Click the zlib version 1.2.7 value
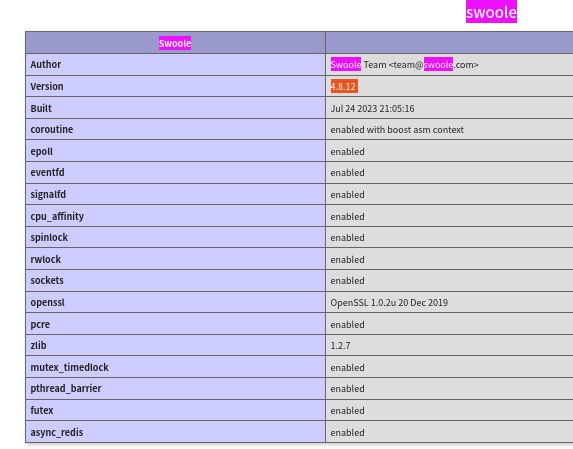 340,345
